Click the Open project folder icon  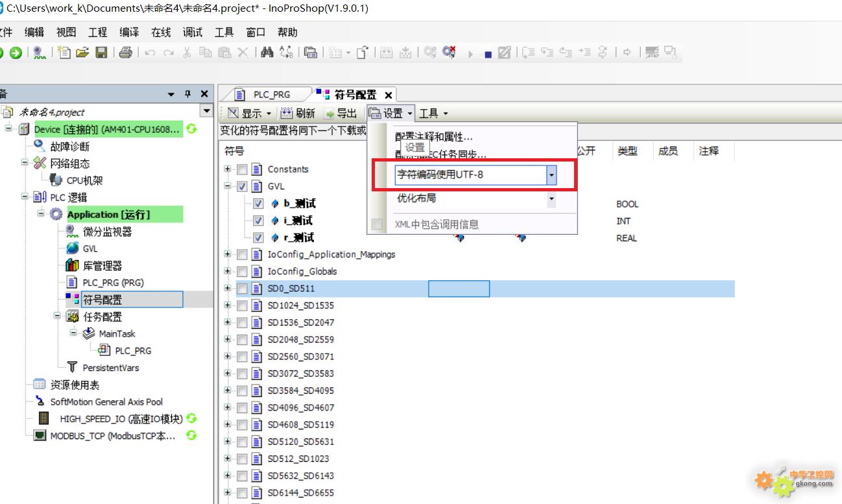point(82,53)
